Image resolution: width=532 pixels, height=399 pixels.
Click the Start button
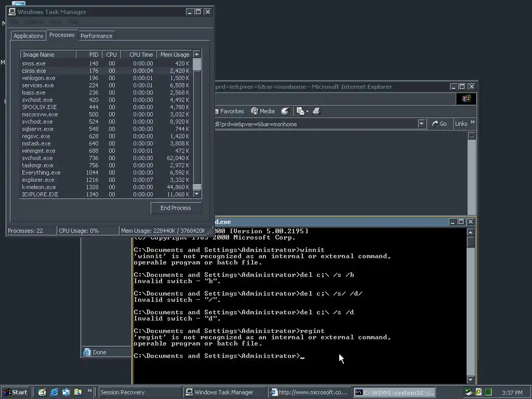[16, 393]
